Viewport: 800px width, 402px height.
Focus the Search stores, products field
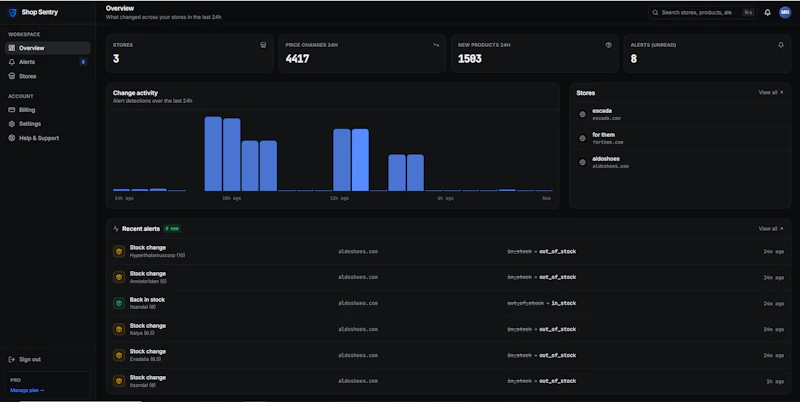pyautogui.click(x=702, y=12)
